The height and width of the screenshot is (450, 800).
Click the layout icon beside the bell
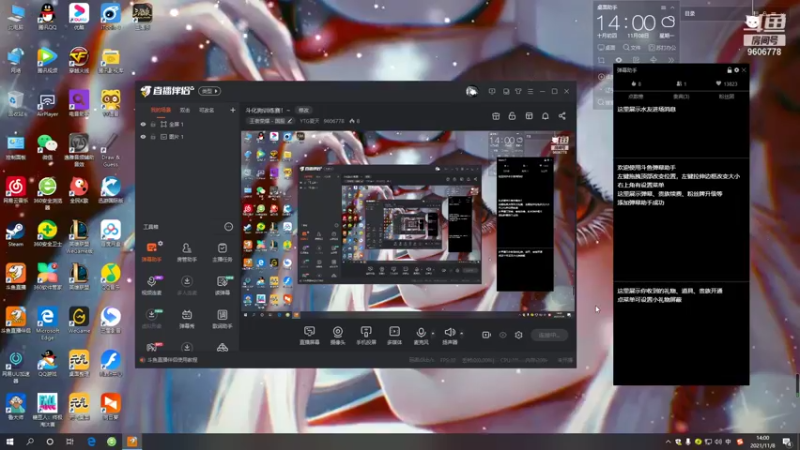tap(529, 116)
